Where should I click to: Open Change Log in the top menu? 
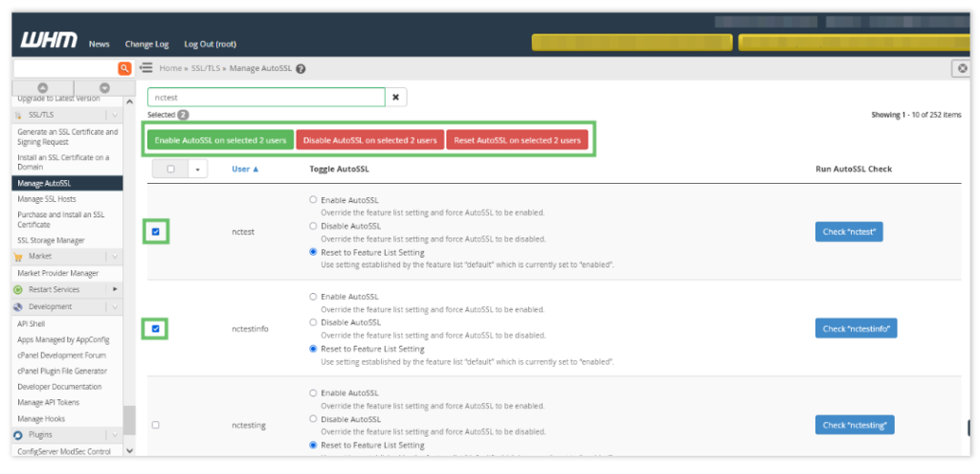(x=146, y=44)
